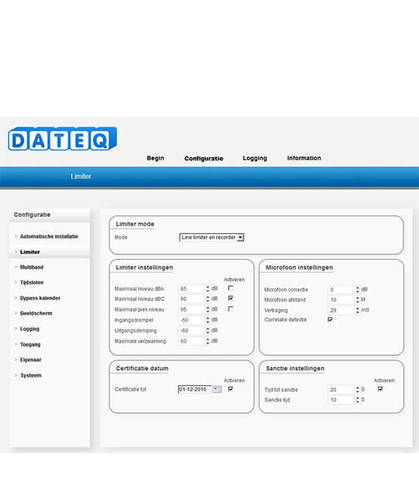419x500 pixels.
Task: Select Line limiter en recorder combo box
Action: pos(211,237)
